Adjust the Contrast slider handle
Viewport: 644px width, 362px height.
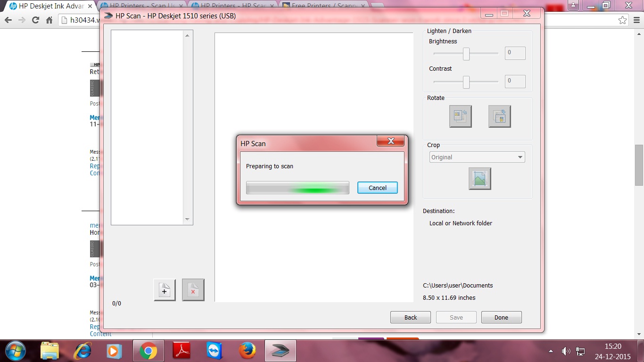(x=466, y=82)
